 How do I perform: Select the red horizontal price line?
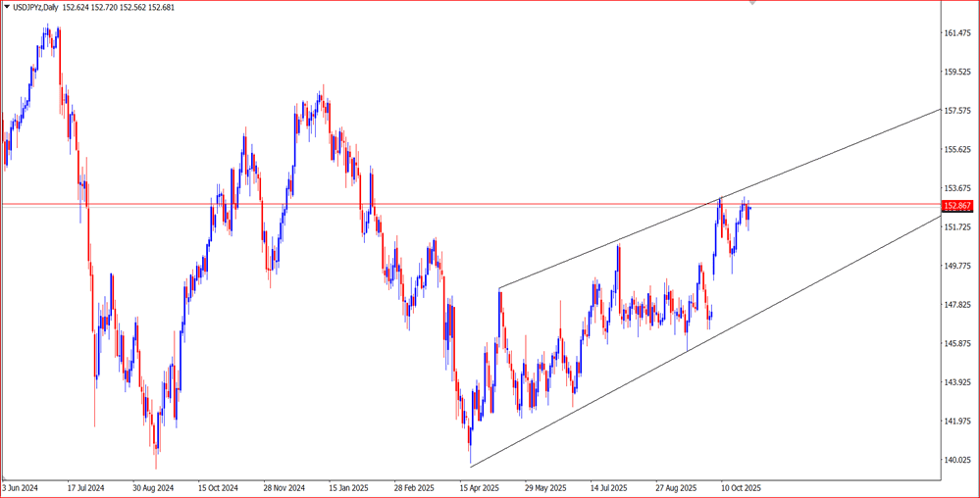click(x=392, y=204)
